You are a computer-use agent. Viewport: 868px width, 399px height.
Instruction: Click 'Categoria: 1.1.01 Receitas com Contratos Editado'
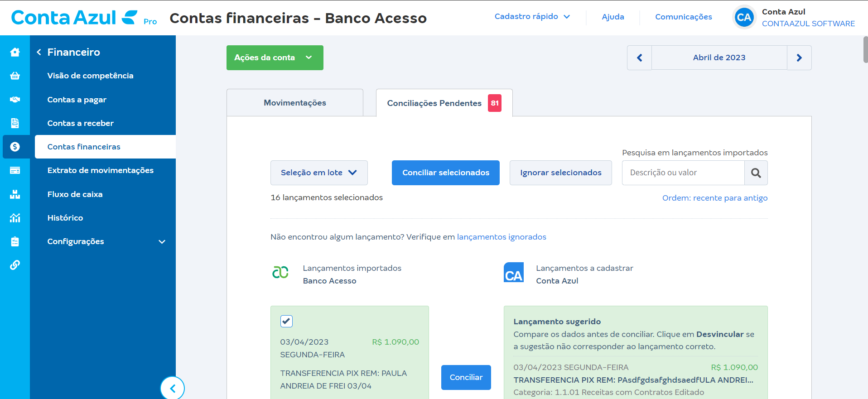click(x=609, y=392)
